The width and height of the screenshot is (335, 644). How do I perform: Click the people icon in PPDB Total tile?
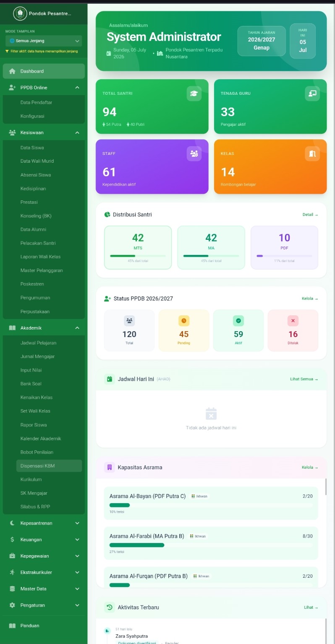click(129, 321)
